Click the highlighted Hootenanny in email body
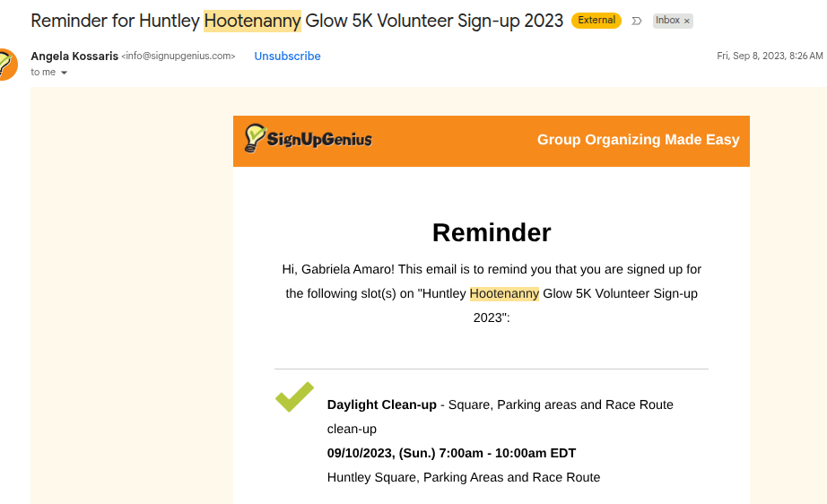This screenshot has width=827, height=504. pos(504,293)
